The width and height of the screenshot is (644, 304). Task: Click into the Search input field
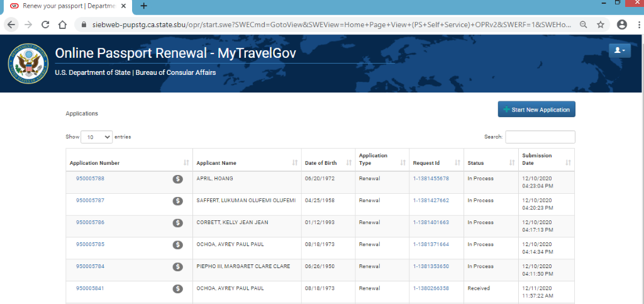pyautogui.click(x=540, y=137)
